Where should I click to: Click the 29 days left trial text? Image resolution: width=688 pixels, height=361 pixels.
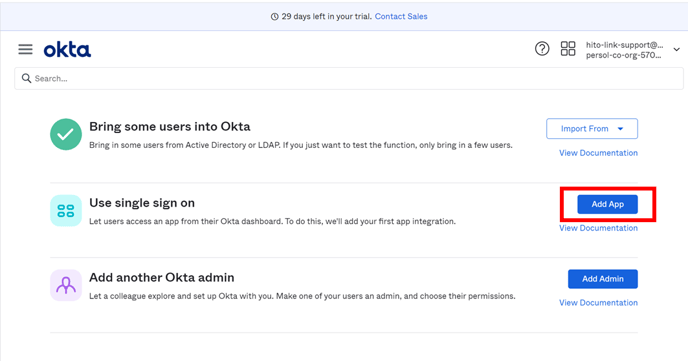pyautogui.click(x=327, y=16)
